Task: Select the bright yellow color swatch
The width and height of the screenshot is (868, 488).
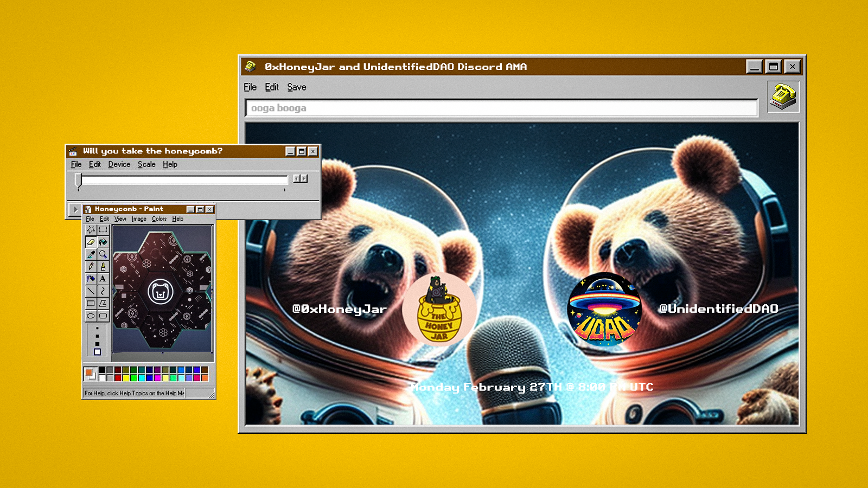Action: point(126,377)
